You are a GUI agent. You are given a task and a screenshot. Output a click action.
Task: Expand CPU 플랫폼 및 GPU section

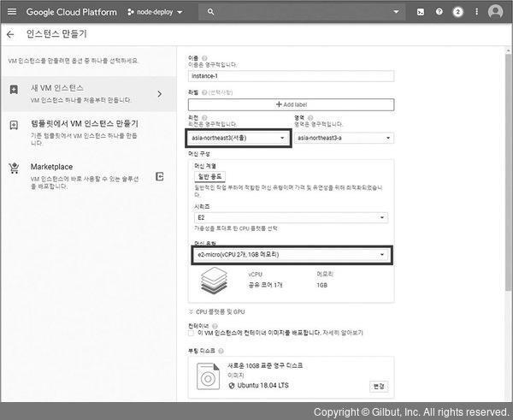216,312
